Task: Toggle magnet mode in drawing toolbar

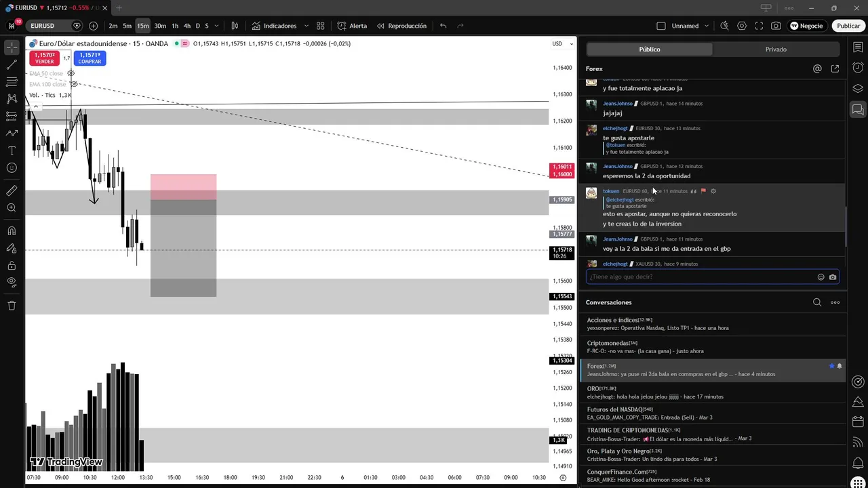Action: click(x=12, y=231)
